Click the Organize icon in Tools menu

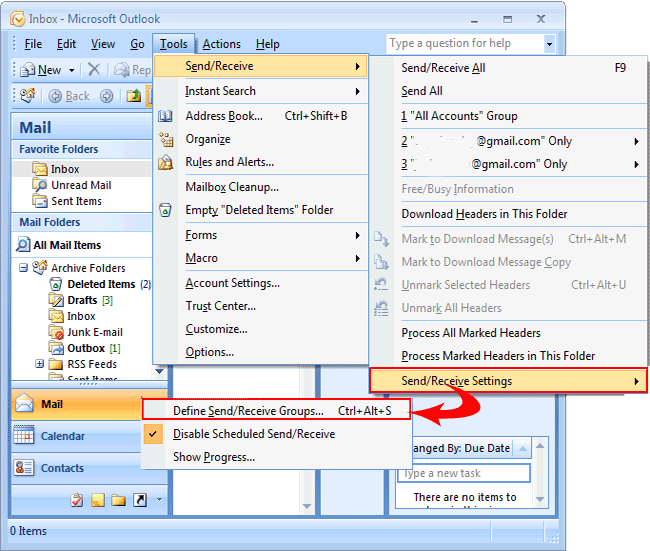[x=166, y=139]
